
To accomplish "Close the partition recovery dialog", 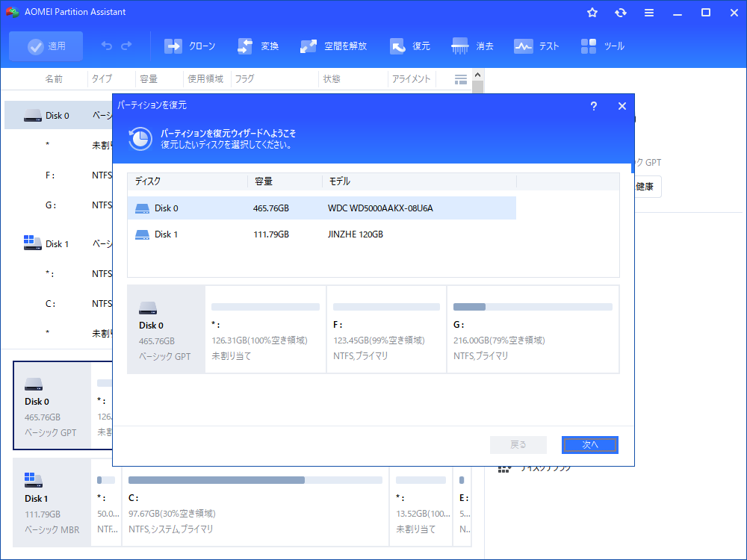I will coord(622,106).
